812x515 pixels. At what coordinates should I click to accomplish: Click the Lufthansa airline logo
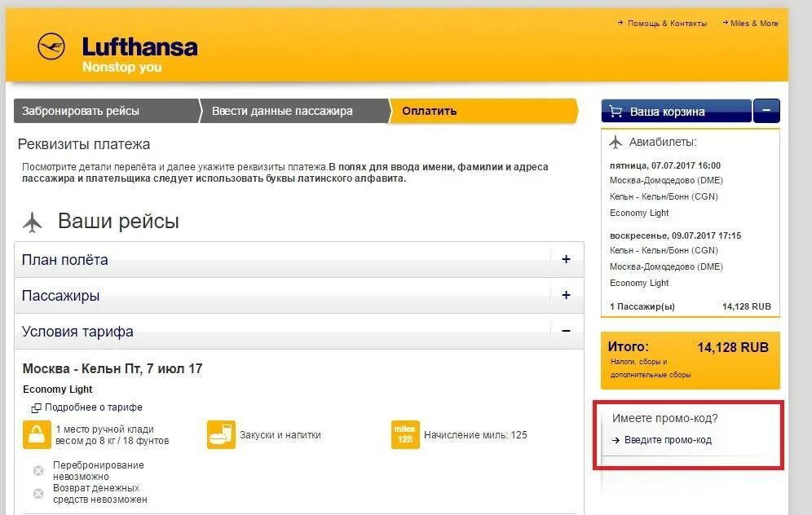pos(52,47)
